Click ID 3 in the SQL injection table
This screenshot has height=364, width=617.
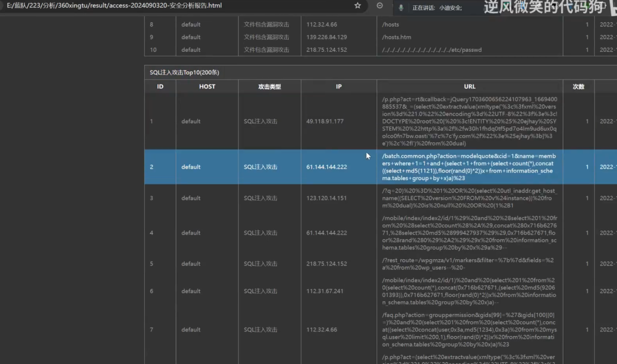(x=151, y=198)
